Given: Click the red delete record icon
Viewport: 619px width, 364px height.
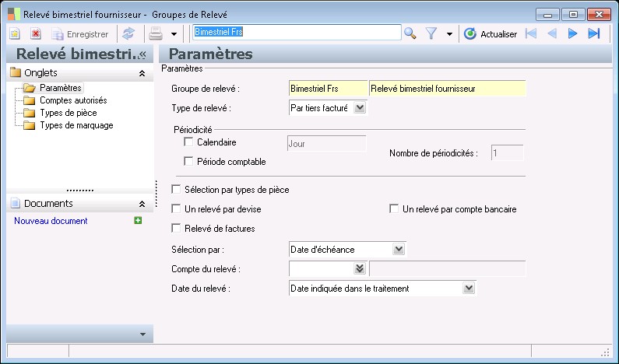Looking at the screenshot, I should [36, 34].
